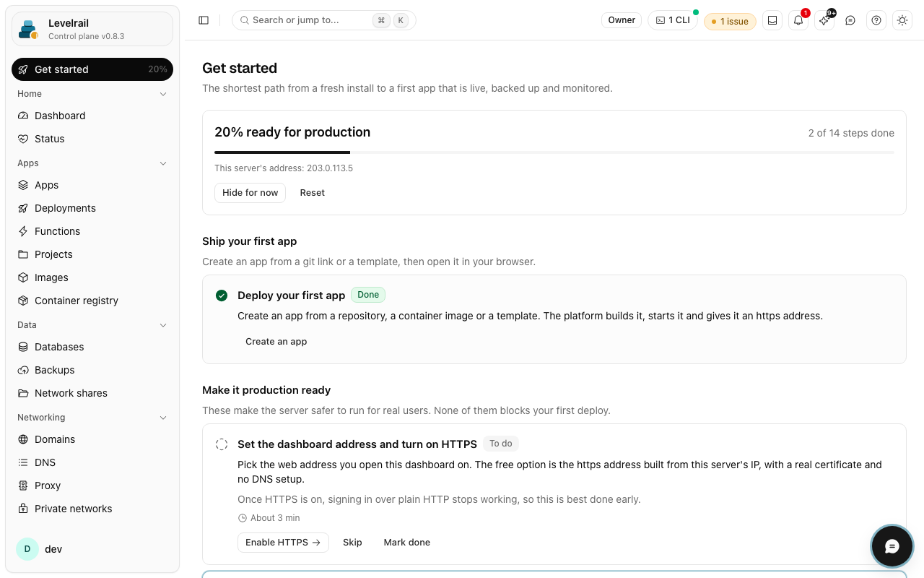Screen dimensions: 924x578
Task: Collapse the Networking section
Action: (x=92, y=418)
